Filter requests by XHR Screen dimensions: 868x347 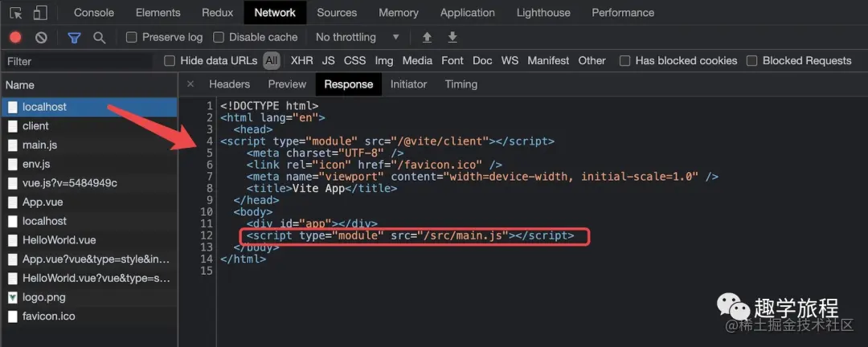pos(301,61)
